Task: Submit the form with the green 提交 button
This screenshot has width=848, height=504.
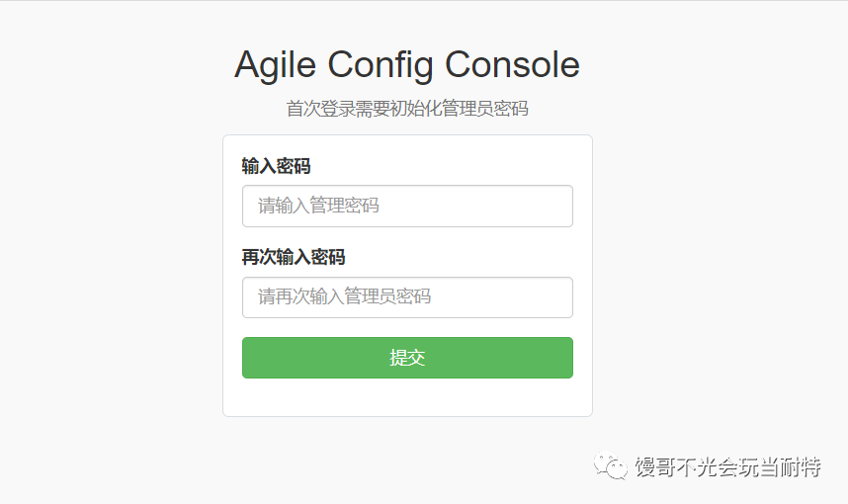Action: click(407, 358)
